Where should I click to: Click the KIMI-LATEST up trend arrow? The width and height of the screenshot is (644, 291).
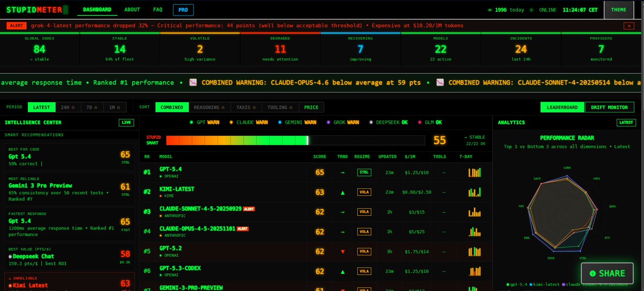343,193
